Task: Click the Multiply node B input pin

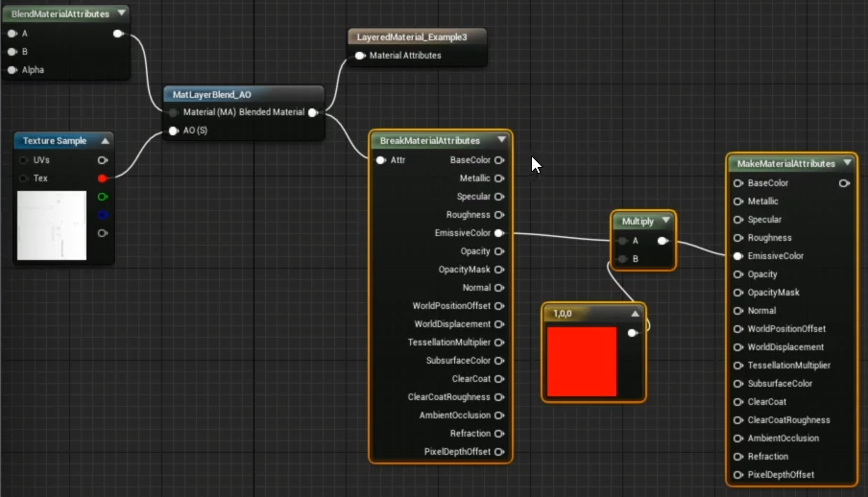Action: coord(623,259)
